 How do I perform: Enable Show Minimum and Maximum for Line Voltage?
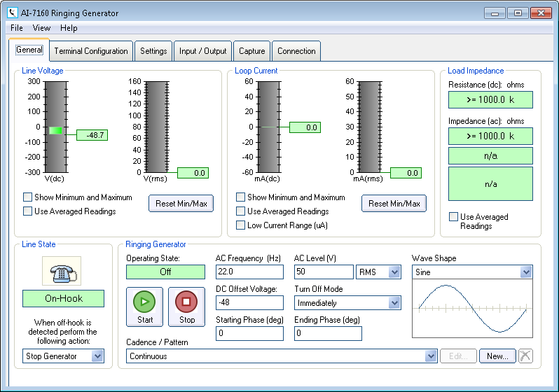28,197
